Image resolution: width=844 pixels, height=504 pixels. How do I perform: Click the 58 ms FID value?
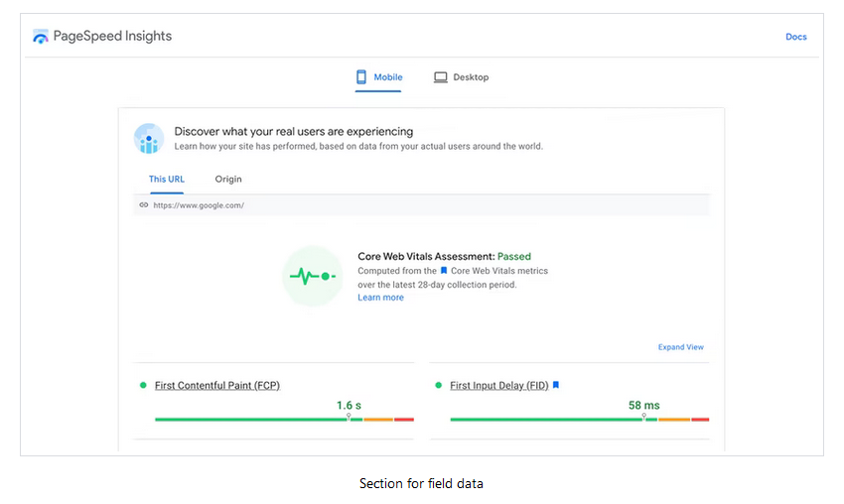644,406
